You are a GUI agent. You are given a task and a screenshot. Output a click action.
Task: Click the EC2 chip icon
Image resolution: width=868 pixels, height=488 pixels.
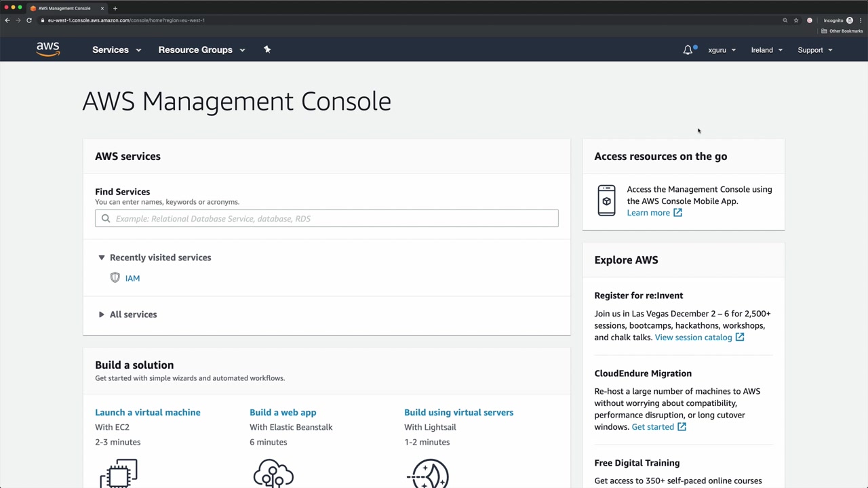(119, 473)
